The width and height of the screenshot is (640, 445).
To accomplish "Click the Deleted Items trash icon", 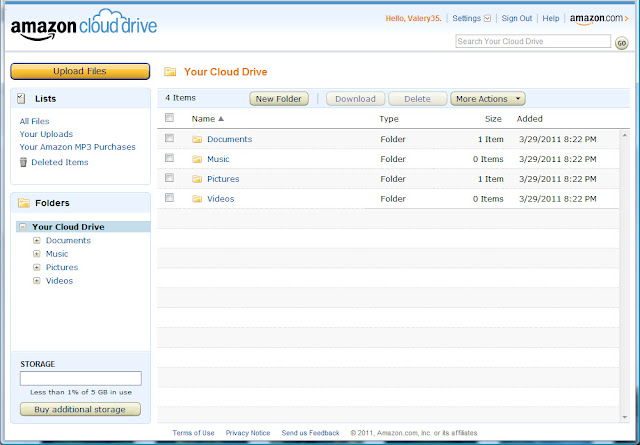I will tap(23, 162).
